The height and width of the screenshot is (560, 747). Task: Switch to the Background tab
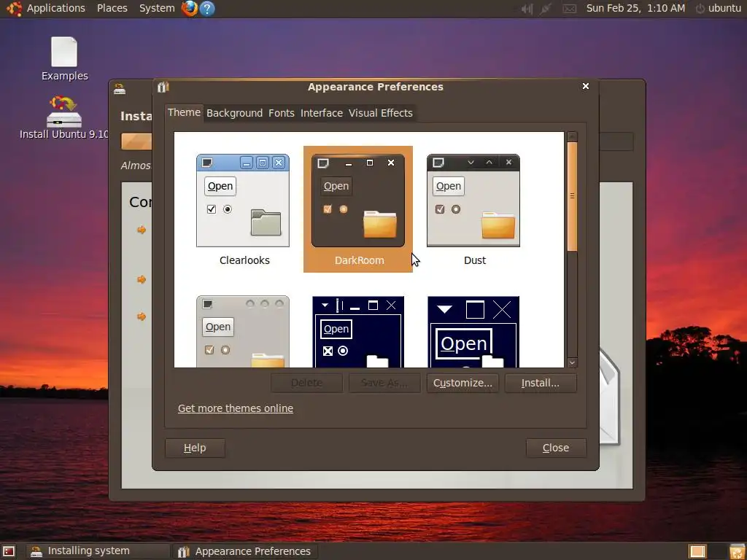click(x=234, y=113)
